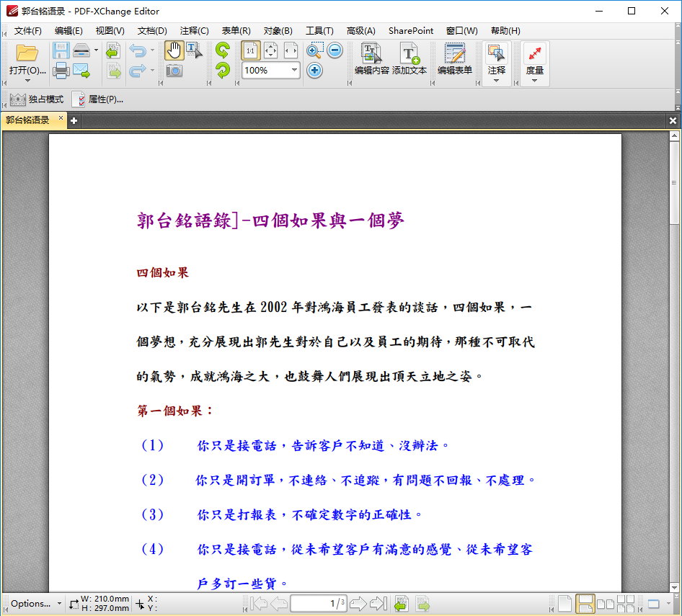682x616 pixels.
Task: Expand the arrow under the Open (打开) button
Action: click(x=27, y=81)
